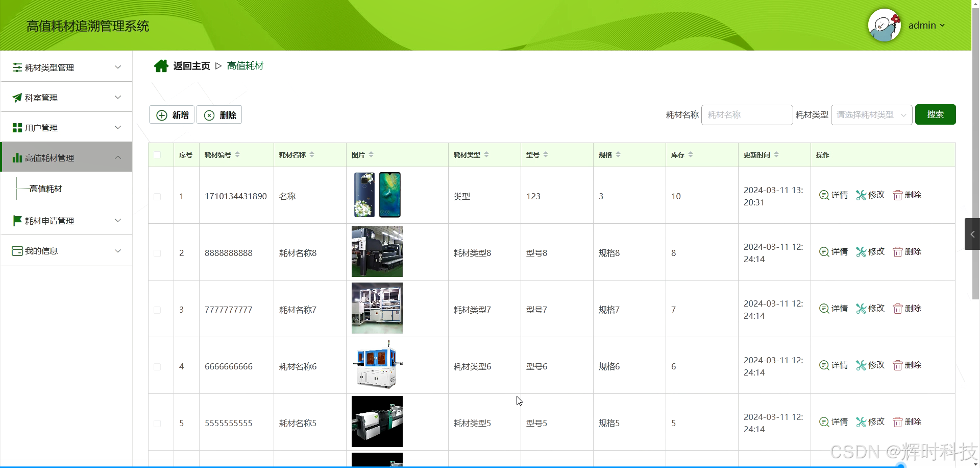Check the box for row 耗材名称6
The width and height of the screenshot is (980, 468).
click(x=157, y=367)
